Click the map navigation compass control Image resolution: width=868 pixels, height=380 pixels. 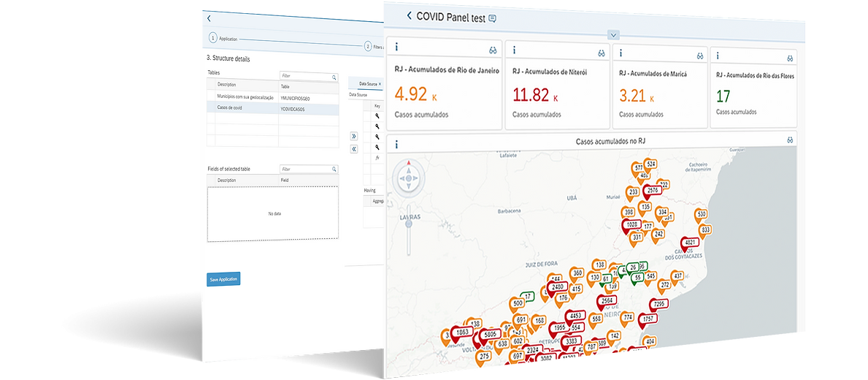tap(409, 178)
